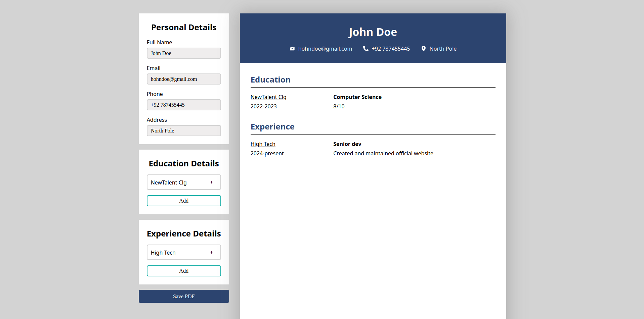
Task: Click the Experience section heading in preview
Action: 272,127
